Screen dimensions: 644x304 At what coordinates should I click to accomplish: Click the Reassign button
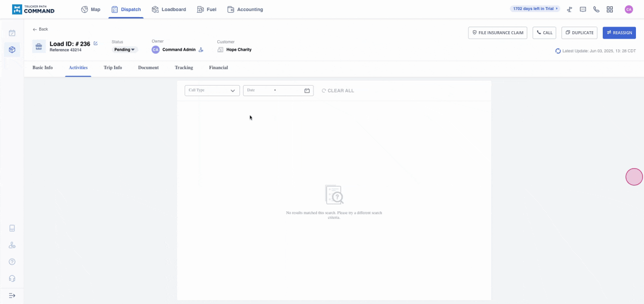[619, 33]
